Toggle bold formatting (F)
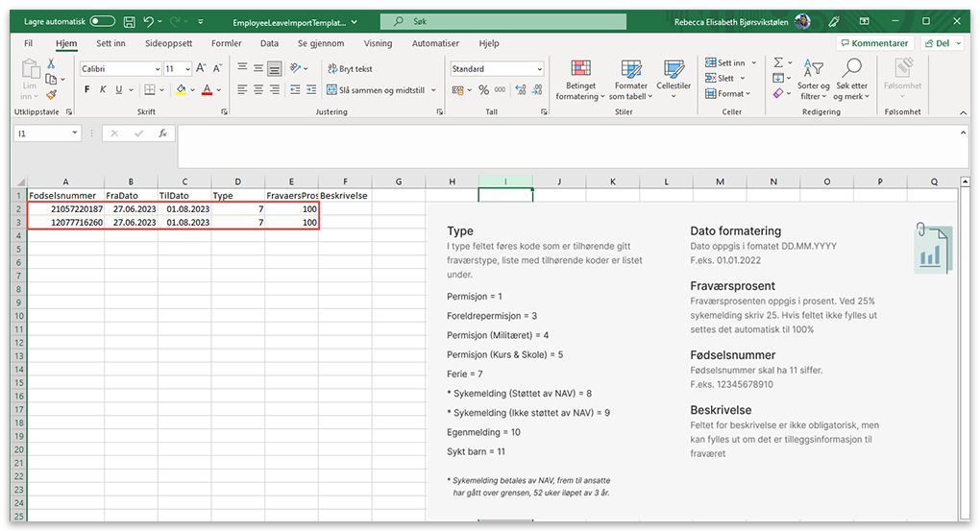 pos(87,90)
